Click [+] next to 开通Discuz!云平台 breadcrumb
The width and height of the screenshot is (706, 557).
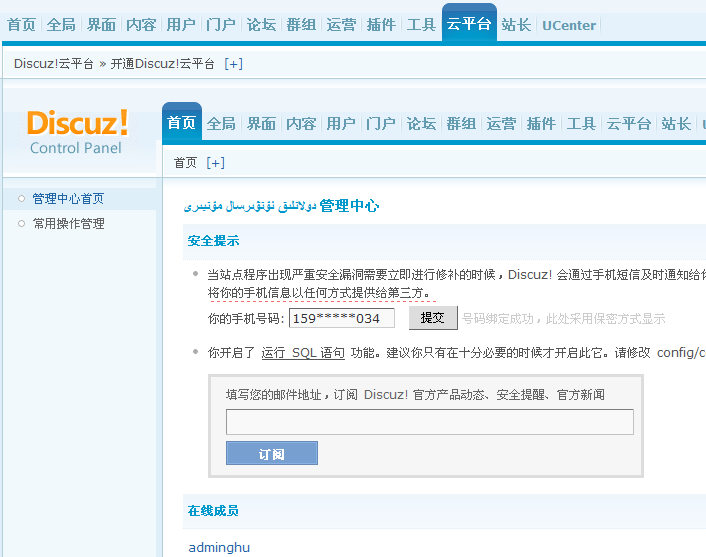(x=233, y=64)
